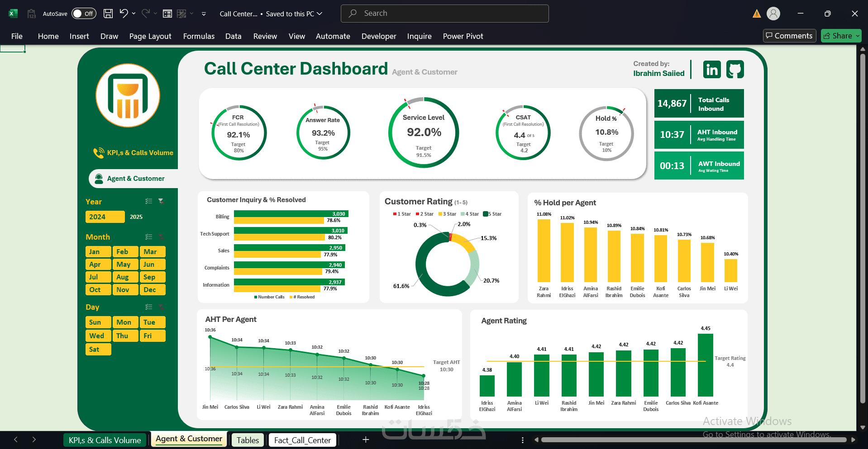The width and height of the screenshot is (868, 449).
Task: Click the Redo icon
Action: 146,14
